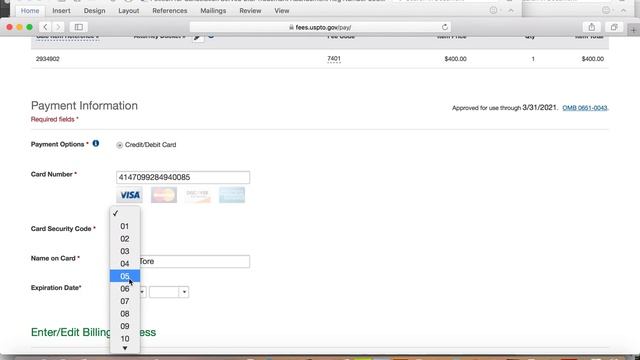This screenshot has height=360, width=640.
Task: Click the pencil edit icon near Attorney Docket
Action: point(198,38)
